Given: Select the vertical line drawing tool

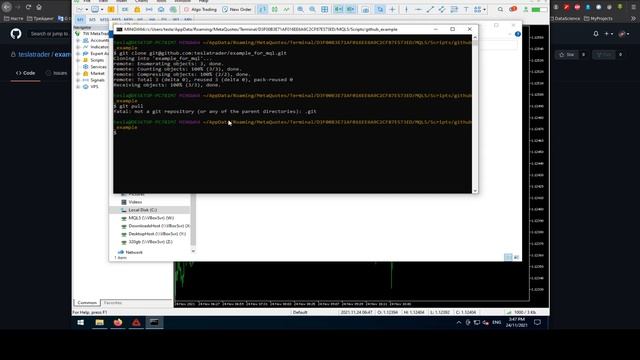Looking at the screenshot, I should pos(407,9).
